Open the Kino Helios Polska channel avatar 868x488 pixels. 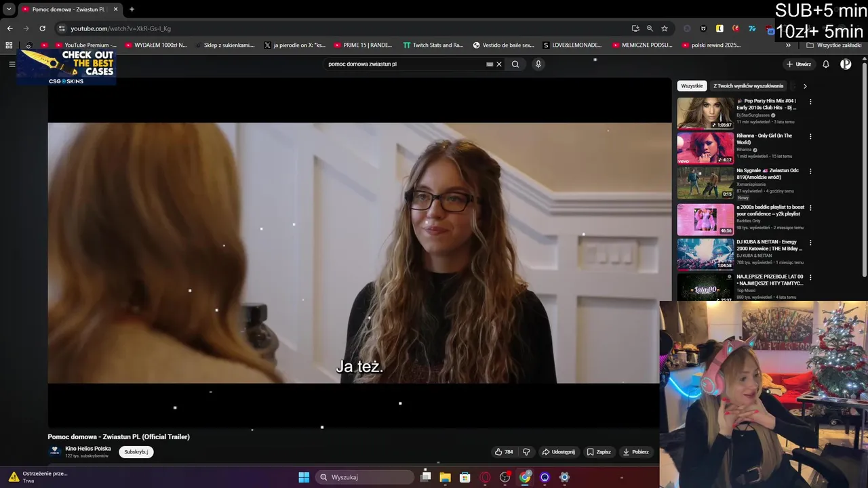pyautogui.click(x=54, y=451)
